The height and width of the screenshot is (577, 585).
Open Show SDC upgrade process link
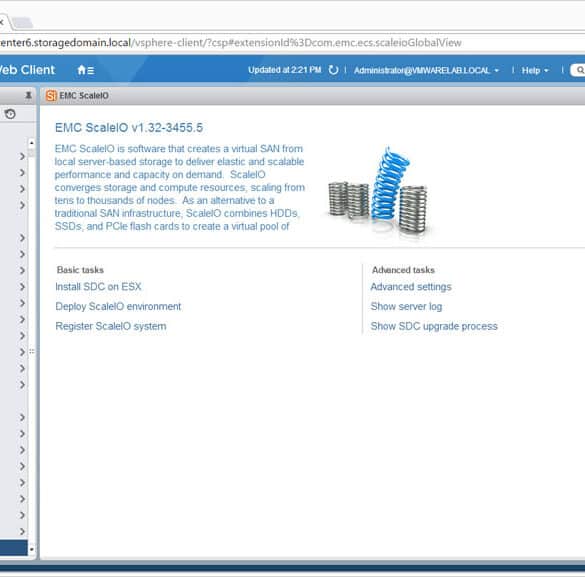[434, 326]
